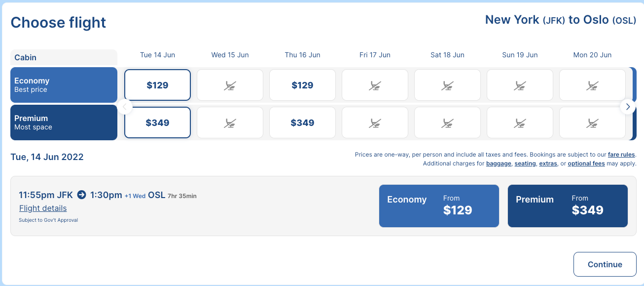Select the Economy $129 fare on Thu 16 Jun

[x=302, y=85]
